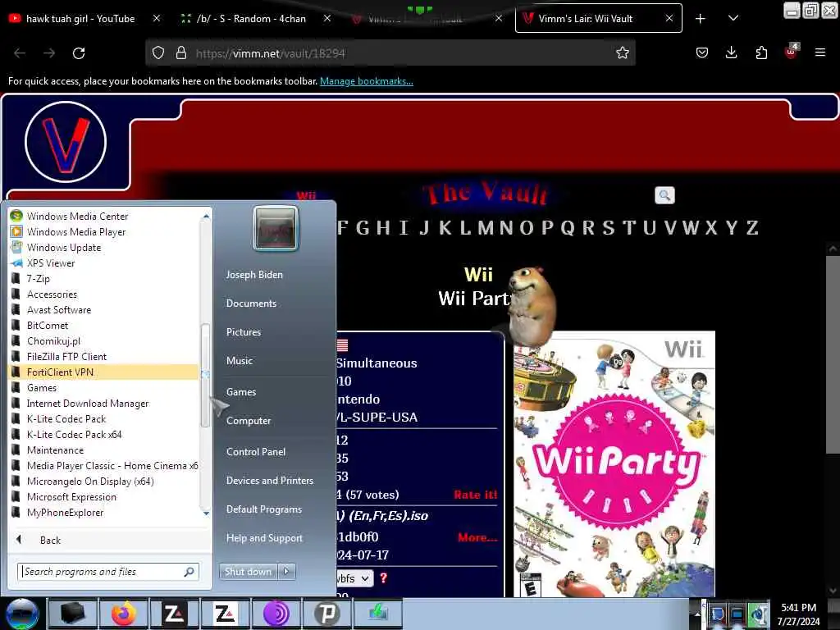Open Devices and Printers

[269, 481]
